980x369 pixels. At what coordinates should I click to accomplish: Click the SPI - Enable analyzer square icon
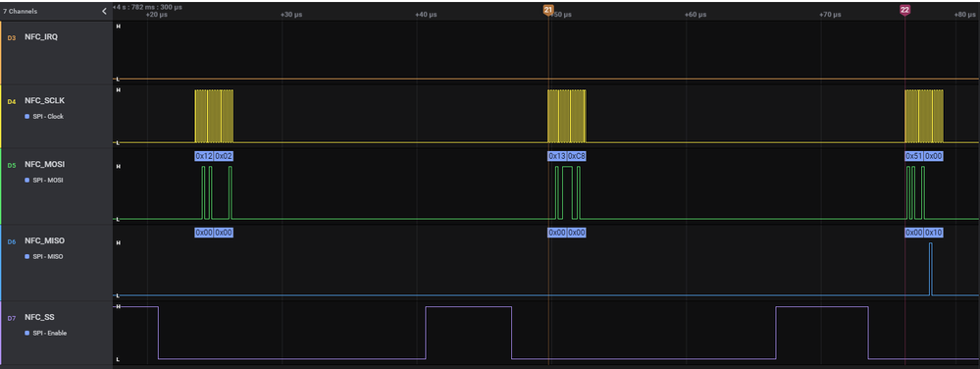click(26, 334)
